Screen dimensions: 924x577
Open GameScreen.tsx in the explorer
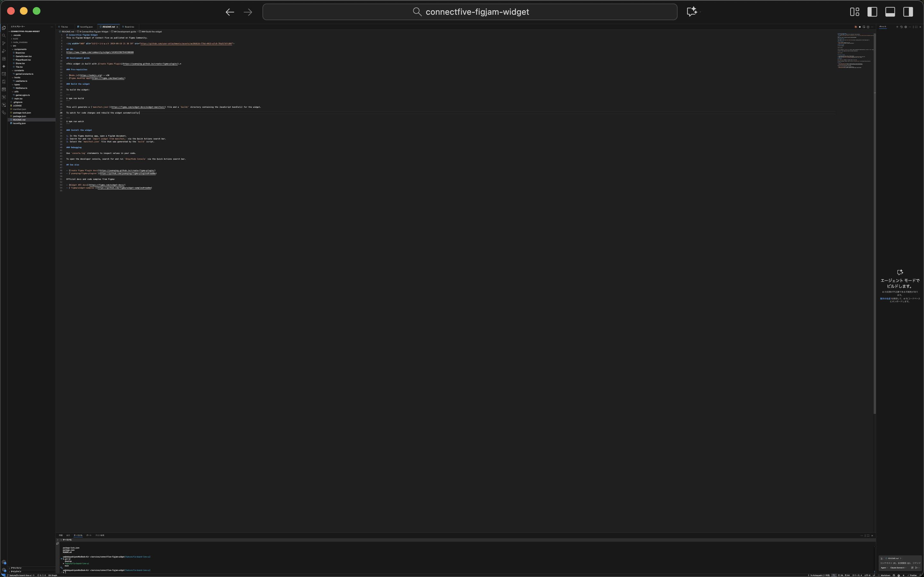click(23, 56)
